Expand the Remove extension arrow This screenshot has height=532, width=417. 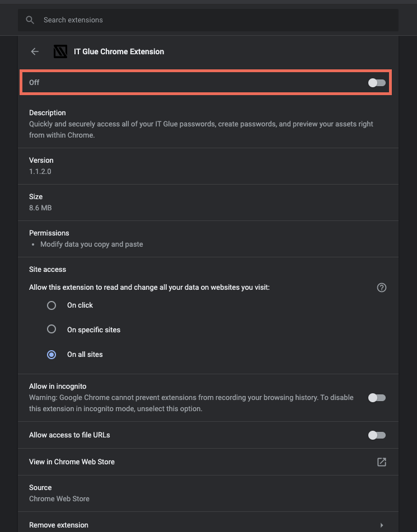[x=382, y=525]
